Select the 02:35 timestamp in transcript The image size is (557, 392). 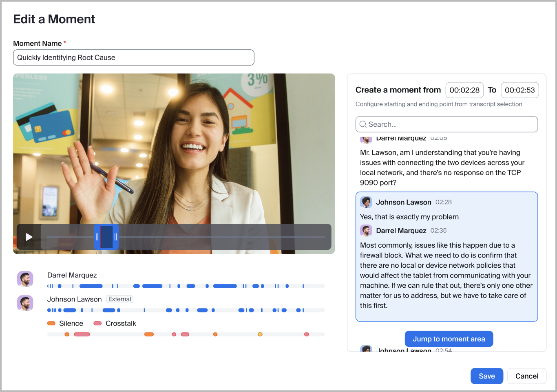click(438, 231)
